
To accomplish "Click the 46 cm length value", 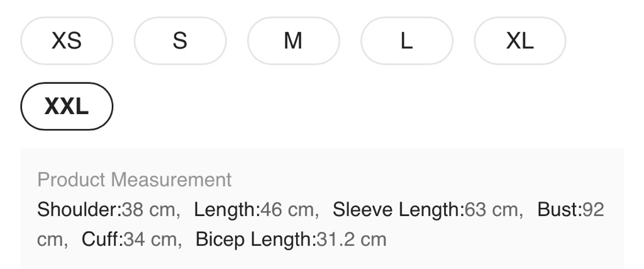I will pos(289,209).
